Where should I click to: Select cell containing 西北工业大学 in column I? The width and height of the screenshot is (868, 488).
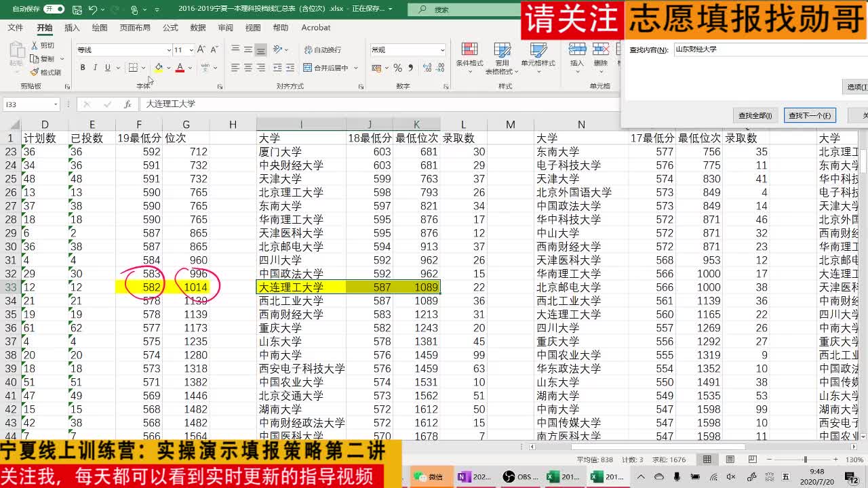point(301,301)
